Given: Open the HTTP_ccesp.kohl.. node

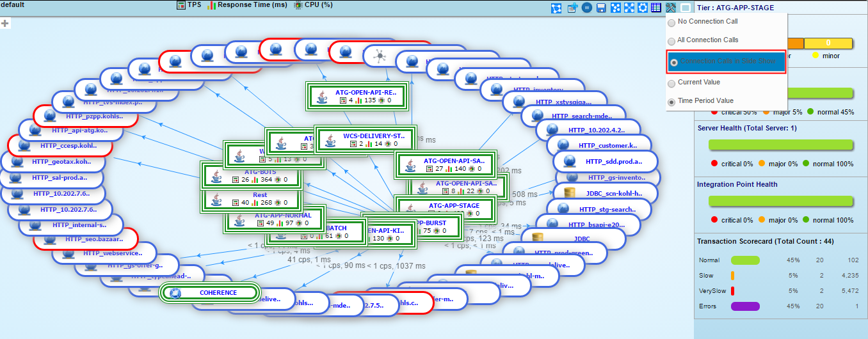Looking at the screenshot, I should click(x=59, y=146).
